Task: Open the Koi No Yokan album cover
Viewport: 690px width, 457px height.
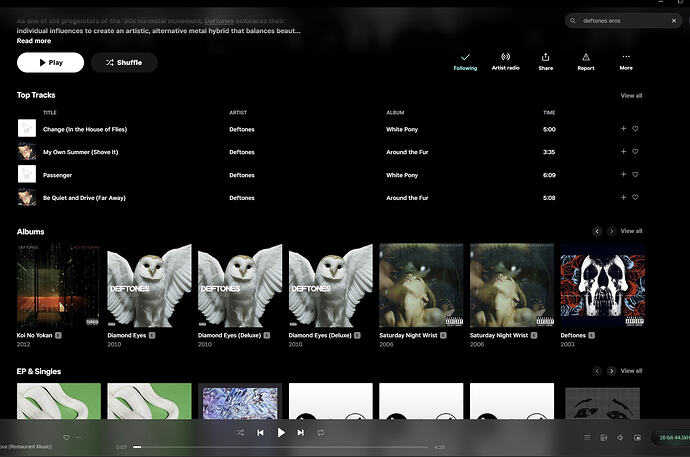Action: point(59,285)
